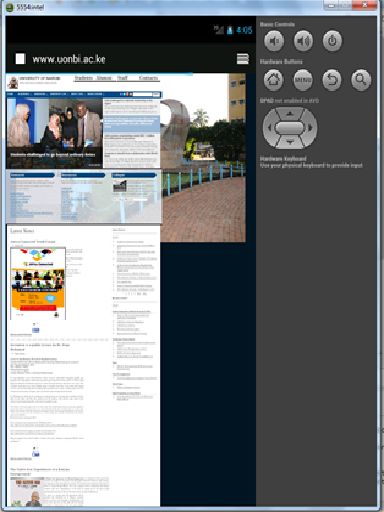Tap the hardware Back button
The image size is (384, 512).
click(x=332, y=80)
